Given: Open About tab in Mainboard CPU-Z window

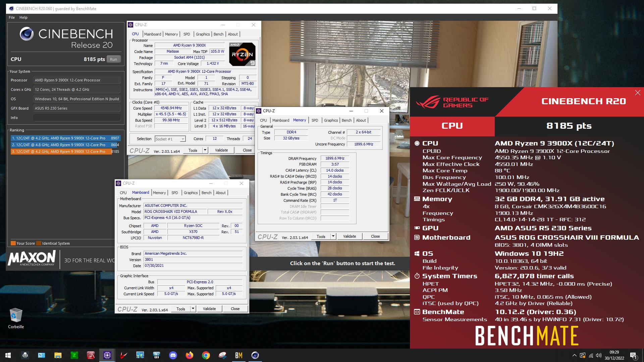Looking at the screenshot, I should (221, 193).
